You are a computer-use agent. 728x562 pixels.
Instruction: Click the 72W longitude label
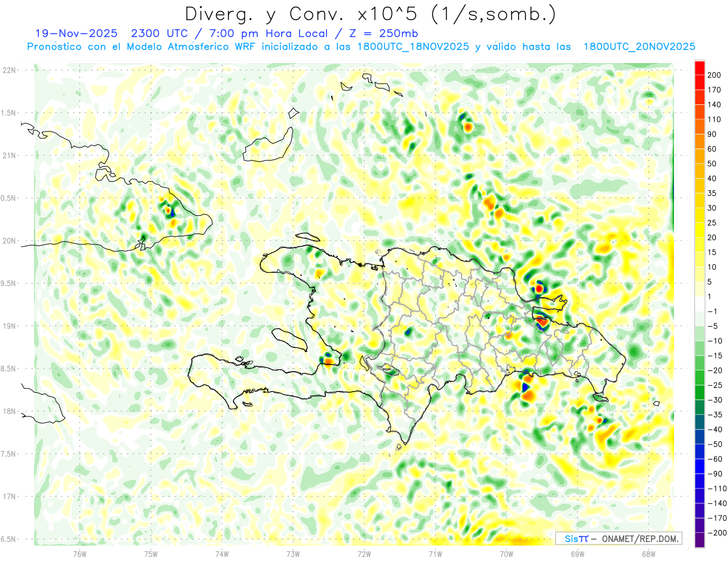click(x=364, y=554)
